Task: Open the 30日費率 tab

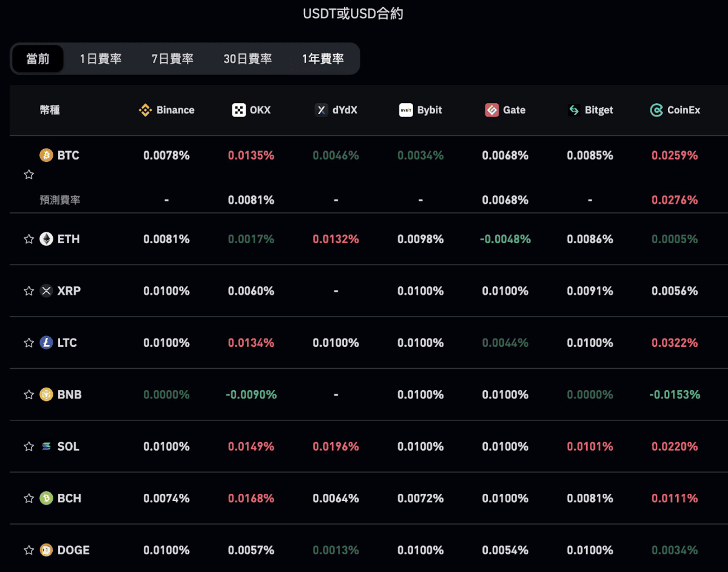Action: point(247,59)
